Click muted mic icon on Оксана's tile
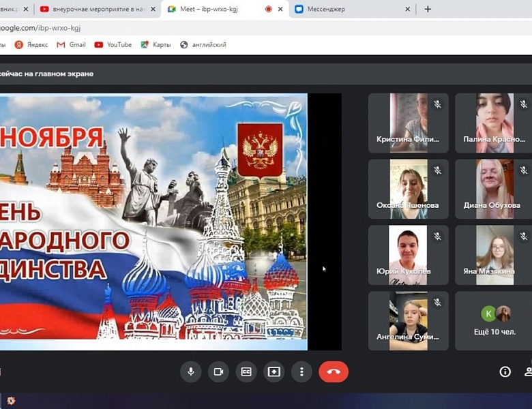532x409 pixels. pos(437,170)
